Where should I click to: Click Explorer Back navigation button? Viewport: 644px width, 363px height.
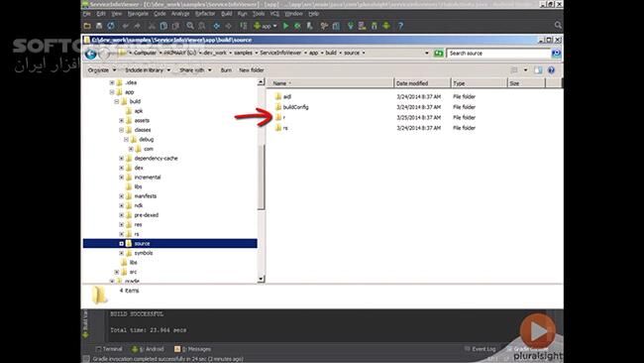(x=91, y=54)
